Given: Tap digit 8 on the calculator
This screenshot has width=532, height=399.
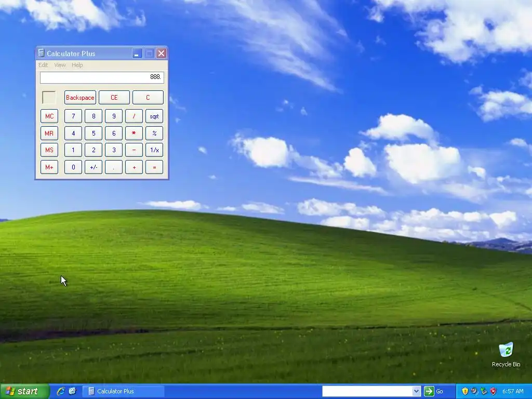Looking at the screenshot, I should pyautogui.click(x=94, y=116).
